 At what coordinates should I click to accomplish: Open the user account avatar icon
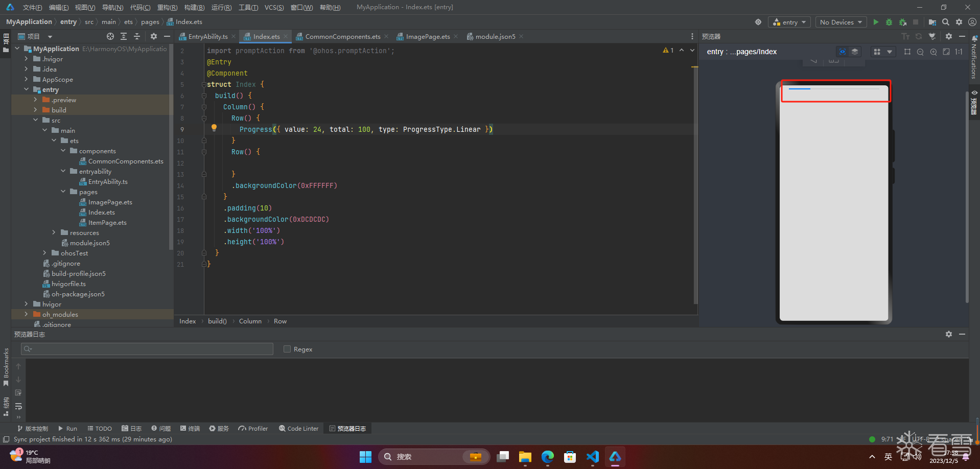click(972, 22)
